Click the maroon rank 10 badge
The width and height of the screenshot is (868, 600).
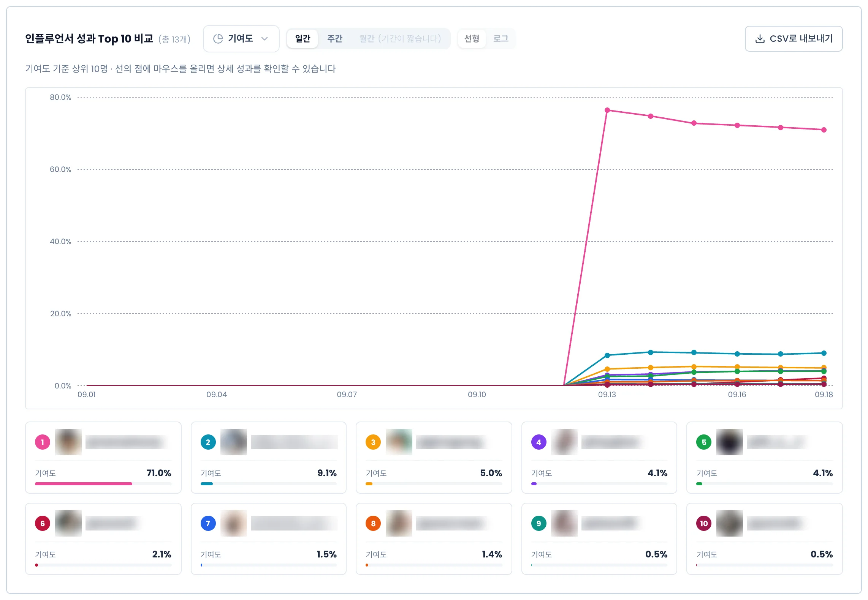(704, 523)
